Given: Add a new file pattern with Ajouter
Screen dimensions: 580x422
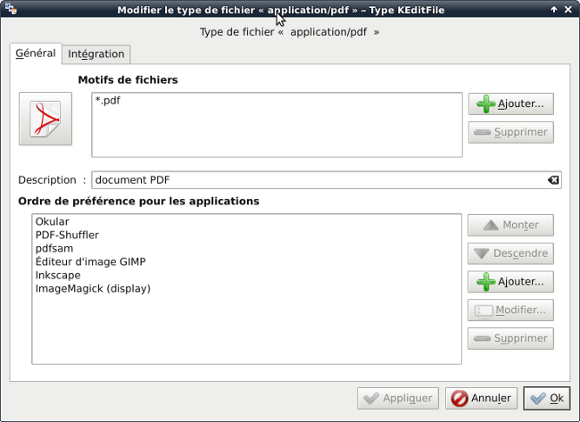Looking at the screenshot, I should [x=511, y=104].
